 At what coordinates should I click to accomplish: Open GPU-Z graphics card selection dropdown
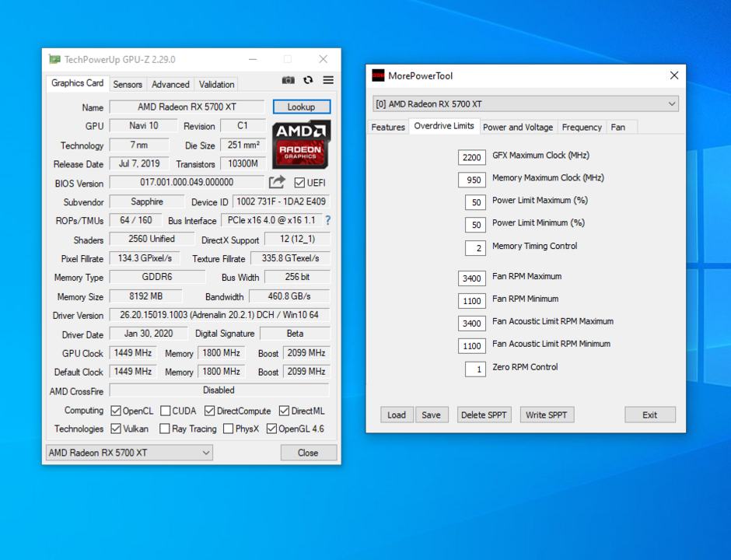pos(129,453)
